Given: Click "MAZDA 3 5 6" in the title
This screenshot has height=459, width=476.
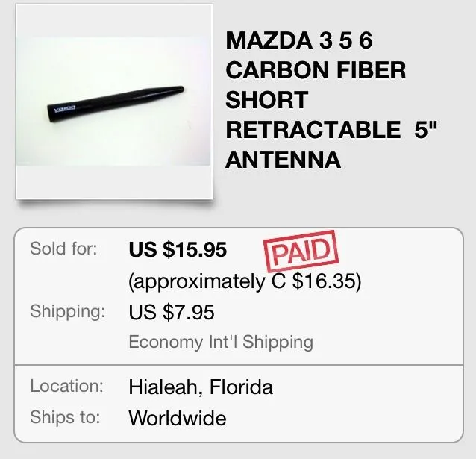Looking at the screenshot, I should pyautogui.click(x=298, y=40).
